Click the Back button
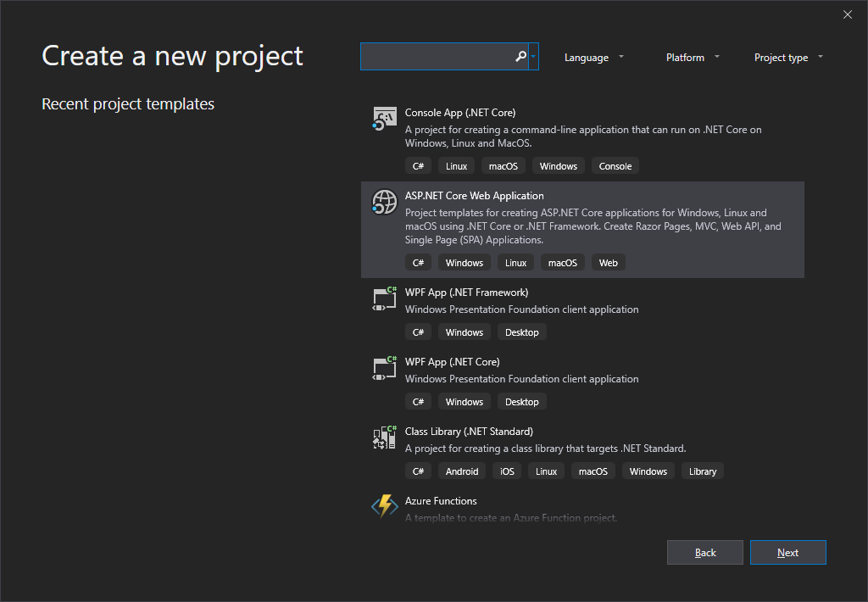 coord(704,553)
